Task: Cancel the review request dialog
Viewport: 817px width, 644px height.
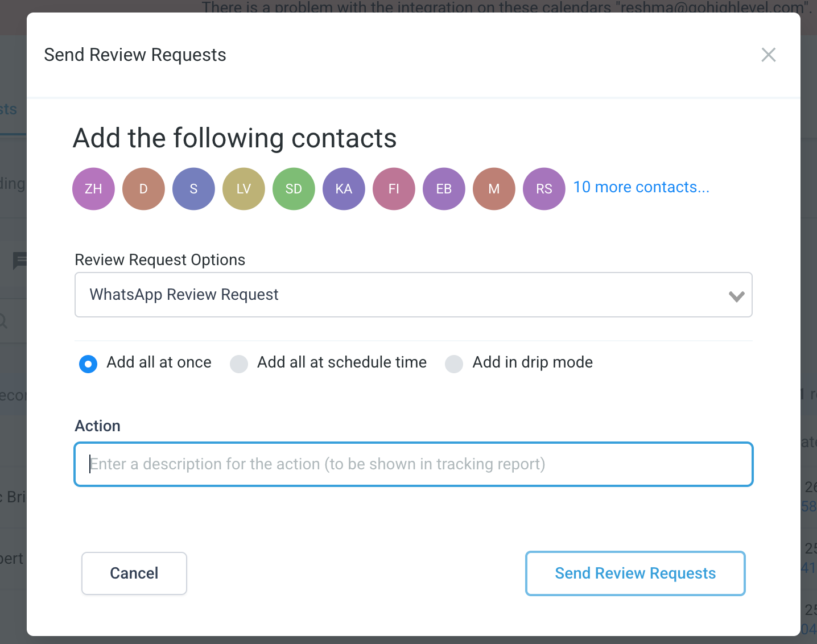Action: click(x=134, y=573)
